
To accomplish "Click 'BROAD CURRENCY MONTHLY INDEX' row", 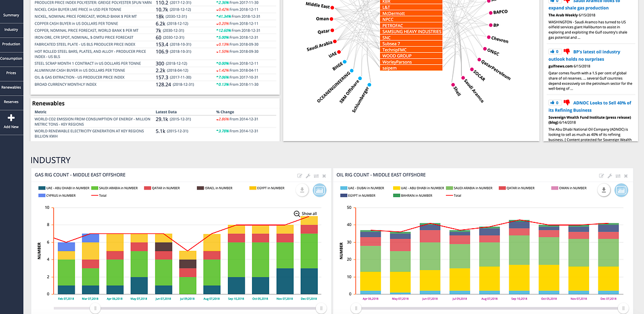I will point(155,84).
